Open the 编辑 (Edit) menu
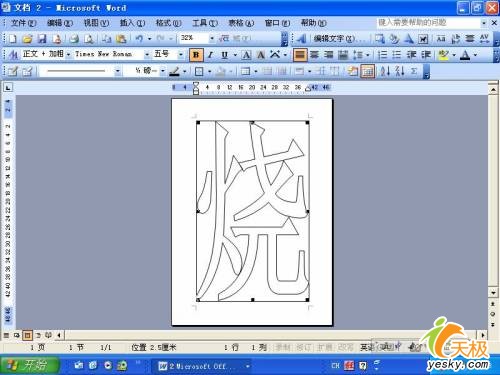This screenshot has height=375, width=500. click(x=60, y=23)
